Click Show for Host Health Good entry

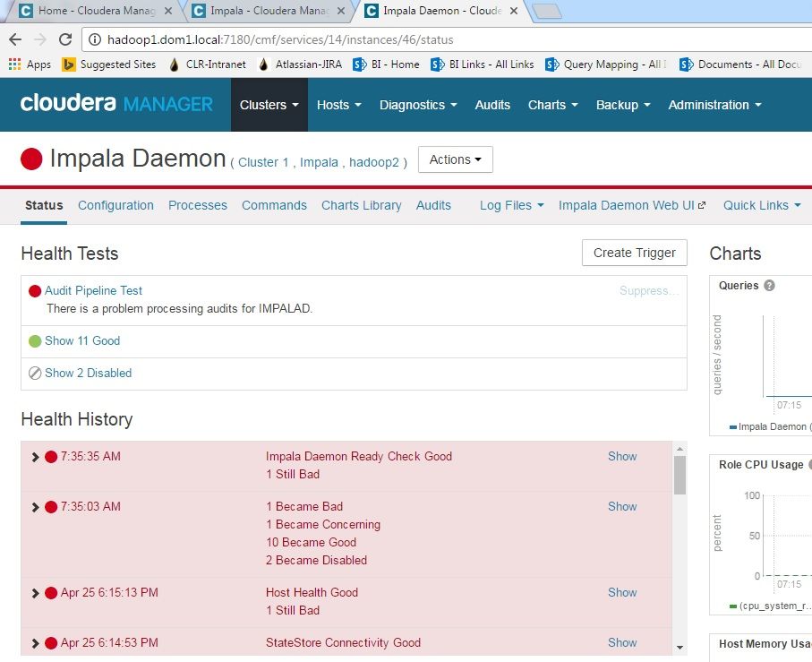coord(622,593)
